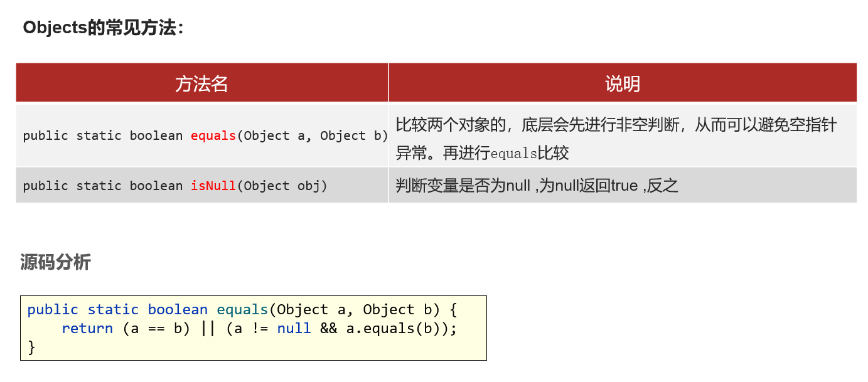
Task: Click the 'static' keyword in code block
Action: [113, 310]
